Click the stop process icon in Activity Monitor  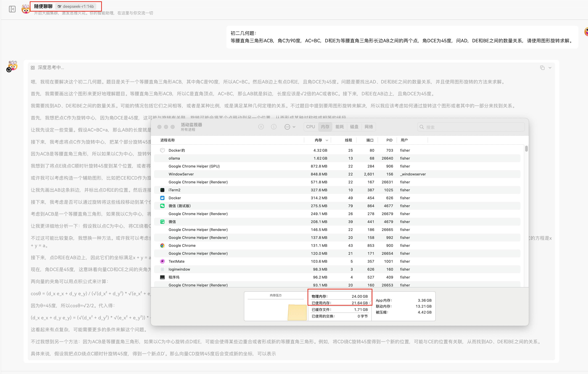(261, 127)
